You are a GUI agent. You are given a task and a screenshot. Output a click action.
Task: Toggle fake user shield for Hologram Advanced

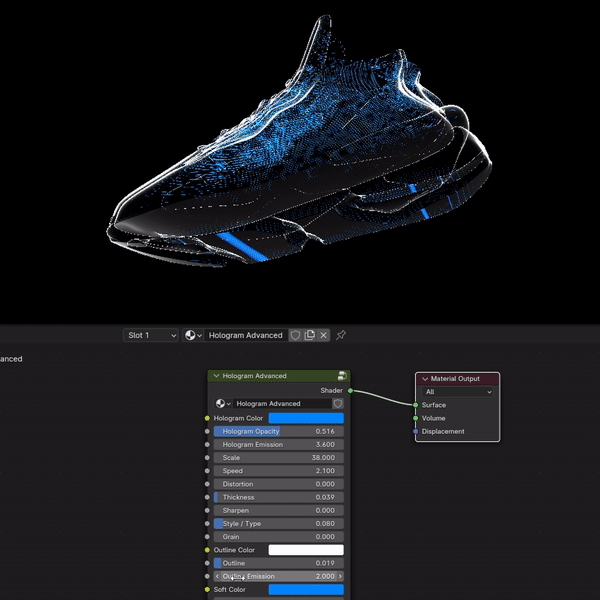click(295, 335)
